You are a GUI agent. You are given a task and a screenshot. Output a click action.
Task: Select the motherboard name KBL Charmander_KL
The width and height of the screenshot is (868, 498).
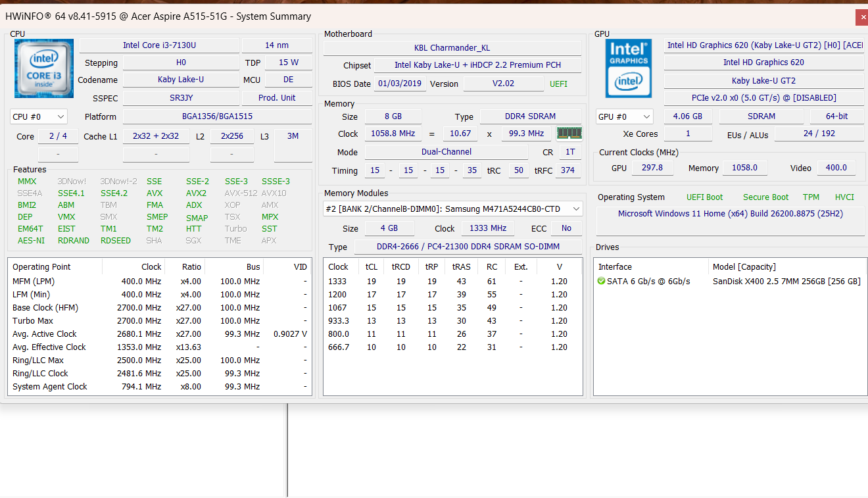pos(452,48)
